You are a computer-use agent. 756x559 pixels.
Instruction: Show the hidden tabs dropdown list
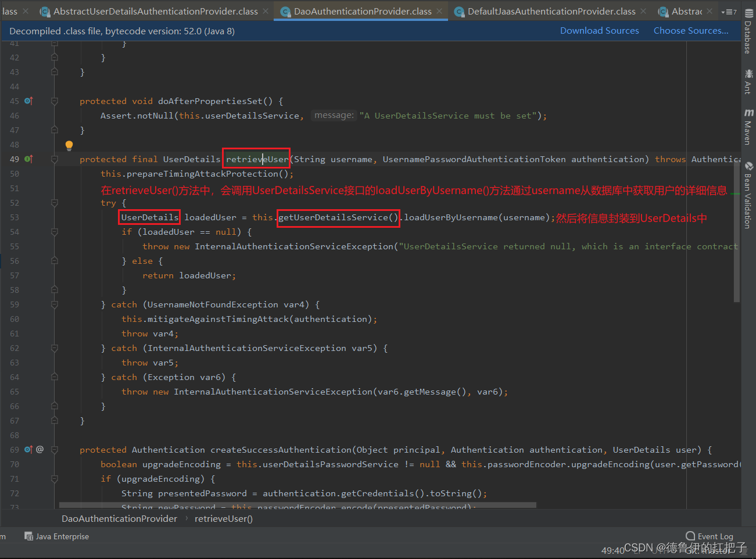[729, 12]
